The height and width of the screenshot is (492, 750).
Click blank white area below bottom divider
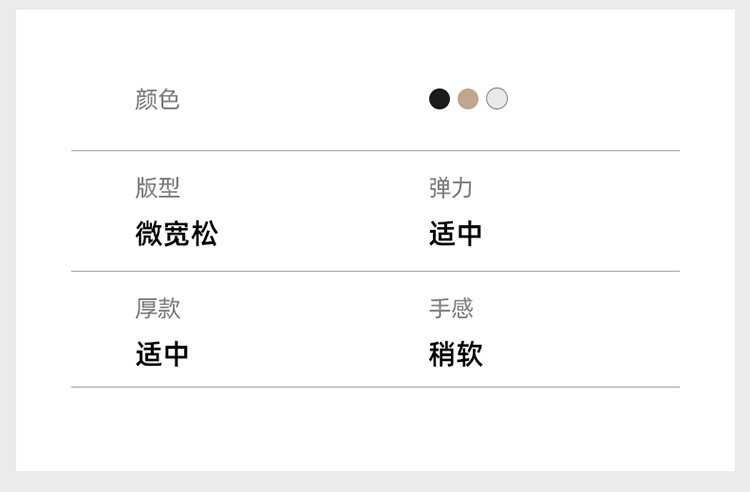[375, 429]
